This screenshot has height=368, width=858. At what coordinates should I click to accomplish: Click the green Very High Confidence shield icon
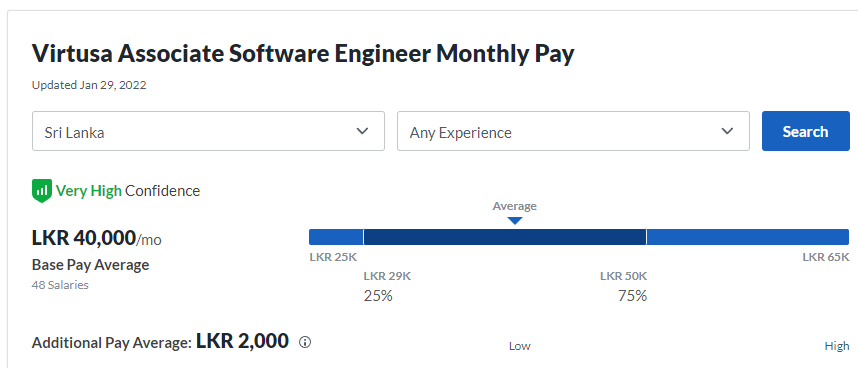(x=42, y=191)
